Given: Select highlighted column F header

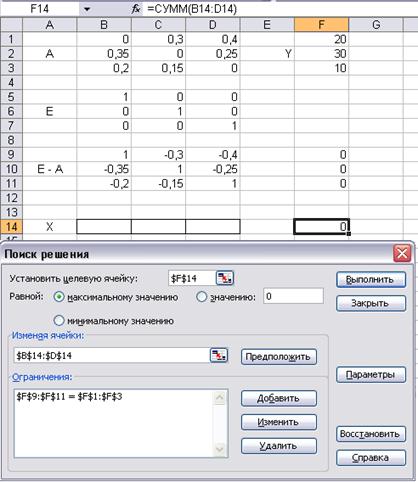Looking at the screenshot, I should click(x=321, y=25).
